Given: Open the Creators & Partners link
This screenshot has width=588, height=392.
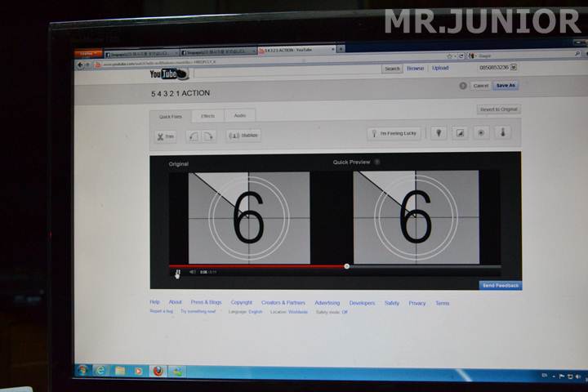Looking at the screenshot, I should (283, 302).
